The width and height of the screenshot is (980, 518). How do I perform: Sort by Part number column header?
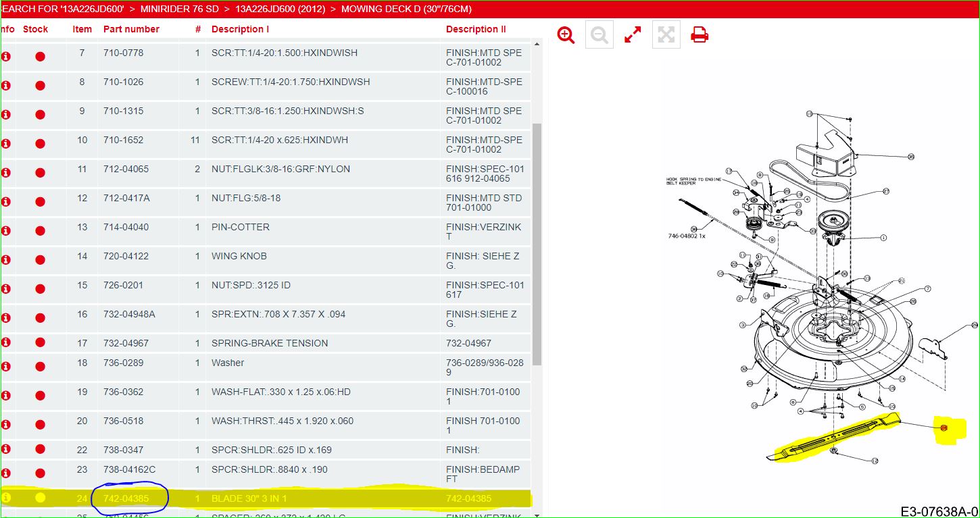pos(131,29)
